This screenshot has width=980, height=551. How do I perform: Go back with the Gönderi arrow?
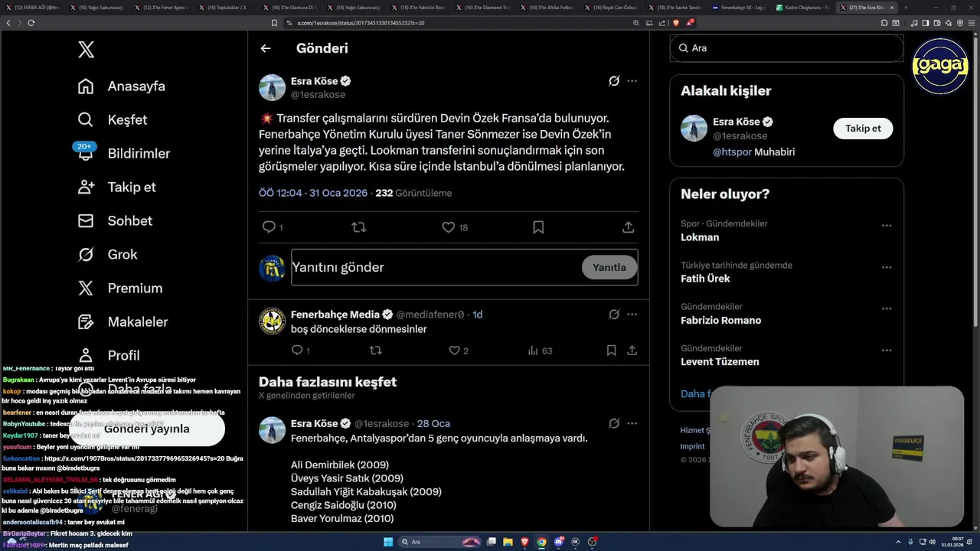point(266,48)
